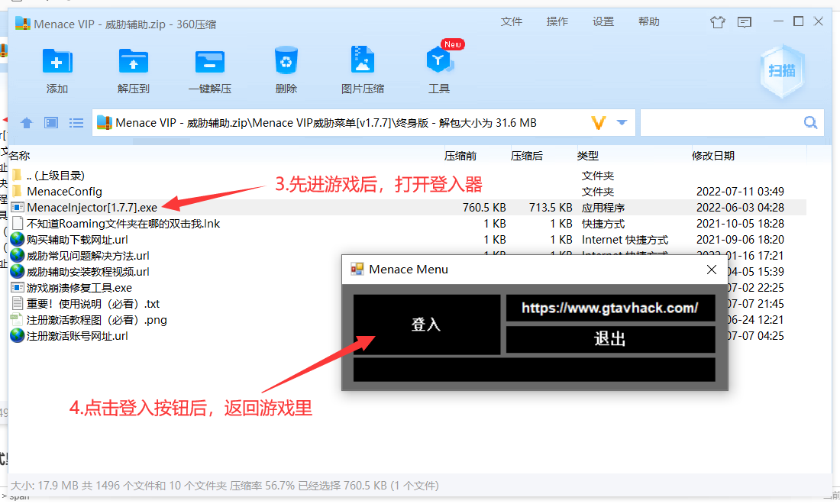Open the skin (shirt) icon in the title bar
This screenshot has width=840, height=504.
pyautogui.click(x=717, y=22)
